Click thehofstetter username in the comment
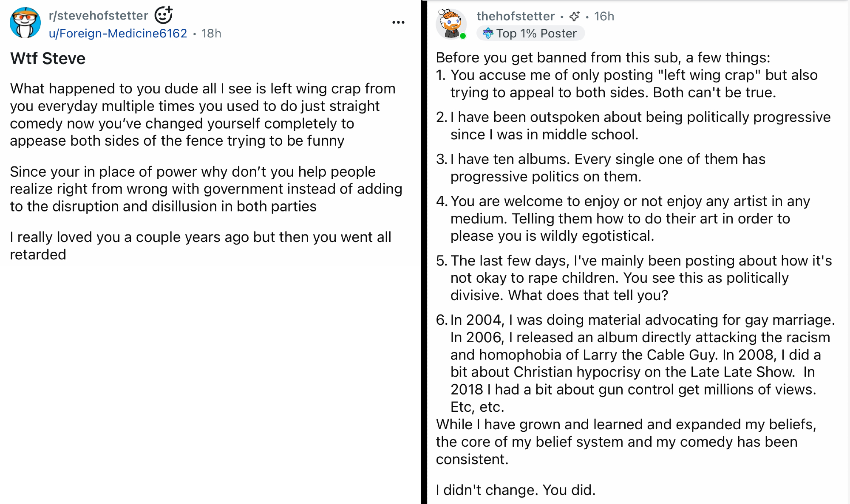 [x=516, y=17]
